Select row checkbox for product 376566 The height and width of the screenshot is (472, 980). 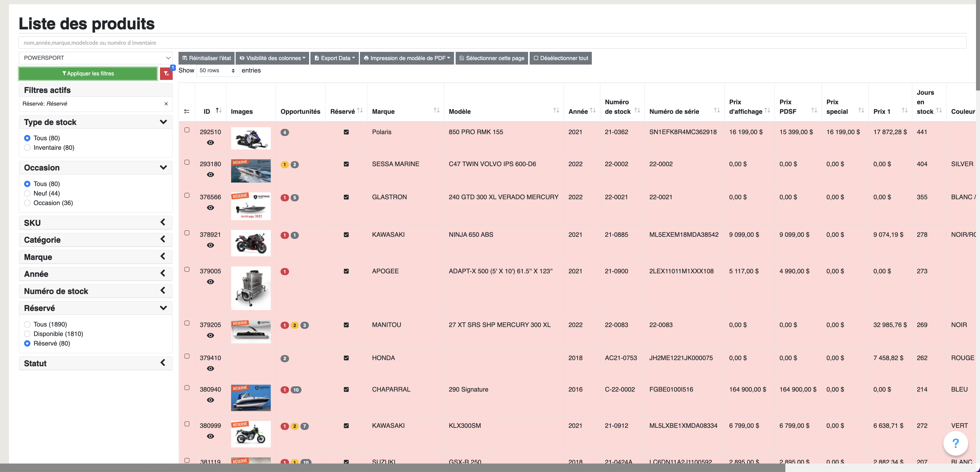[x=187, y=195]
